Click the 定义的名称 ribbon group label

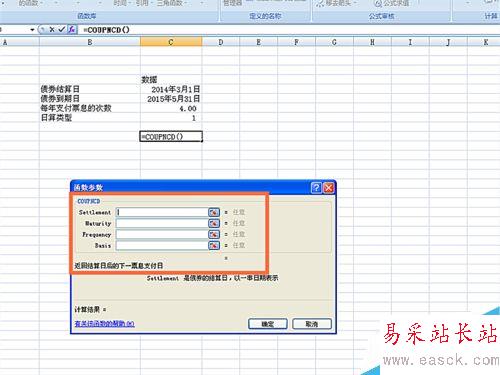click(x=265, y=16)
